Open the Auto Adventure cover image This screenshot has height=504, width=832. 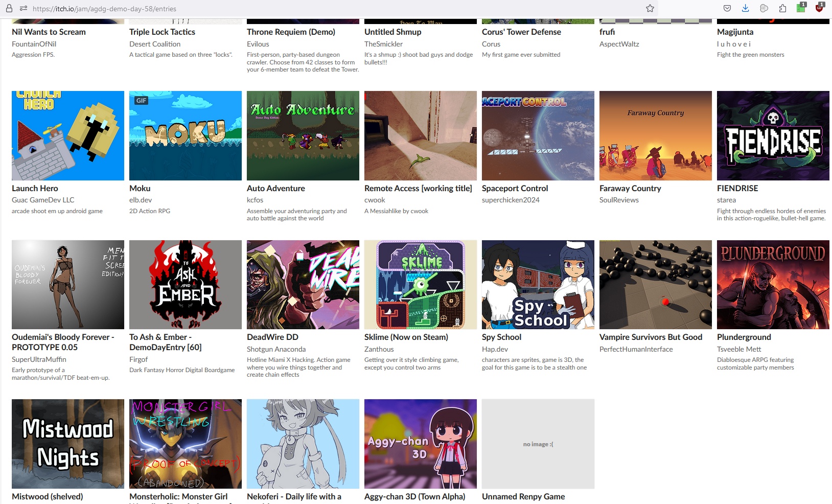303,135
